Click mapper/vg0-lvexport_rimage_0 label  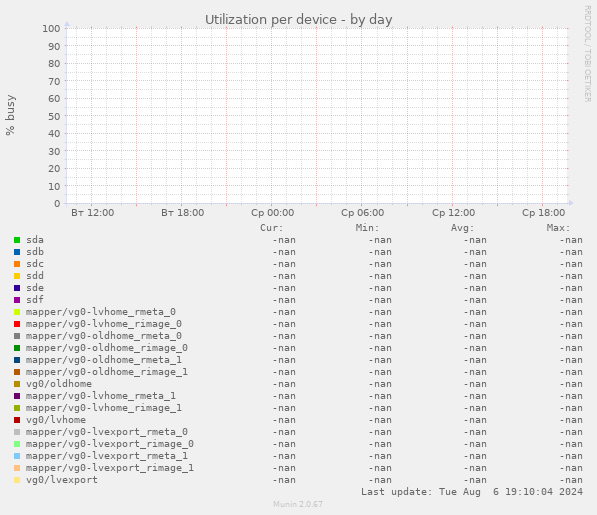[110, 444]
